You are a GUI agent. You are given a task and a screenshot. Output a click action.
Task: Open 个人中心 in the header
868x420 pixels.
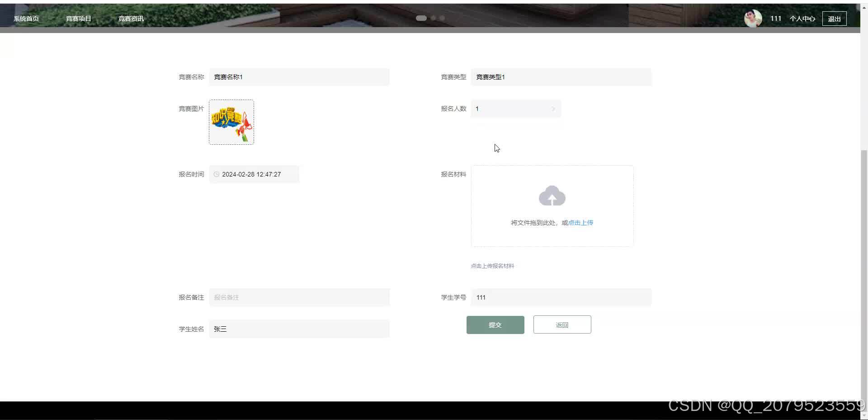click(x=802, y=19)
